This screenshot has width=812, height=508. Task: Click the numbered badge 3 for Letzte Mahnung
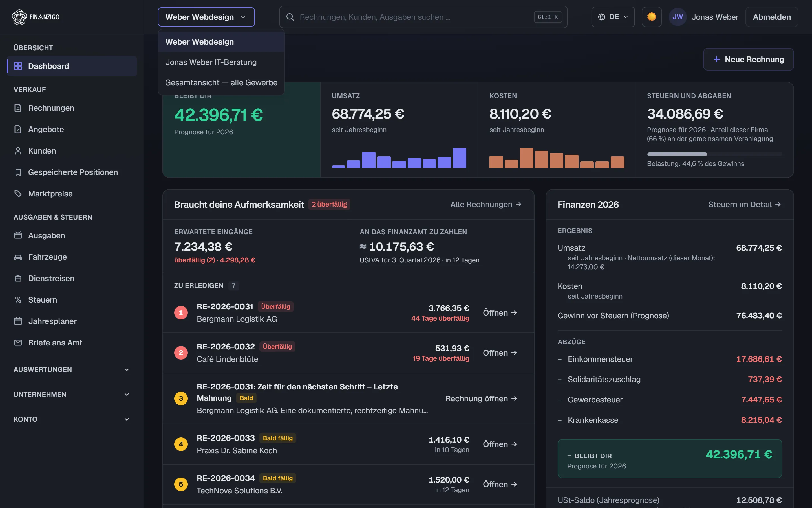pyautogui.click(x=181, y=398)
